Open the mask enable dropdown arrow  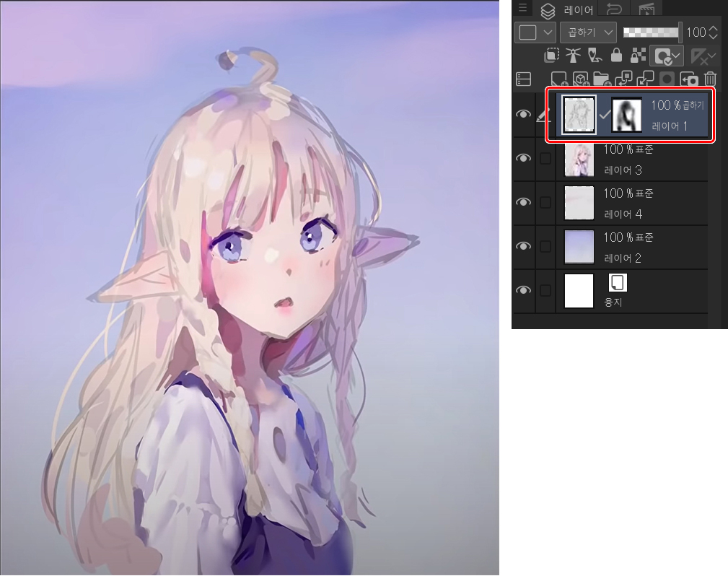(676, 56)
